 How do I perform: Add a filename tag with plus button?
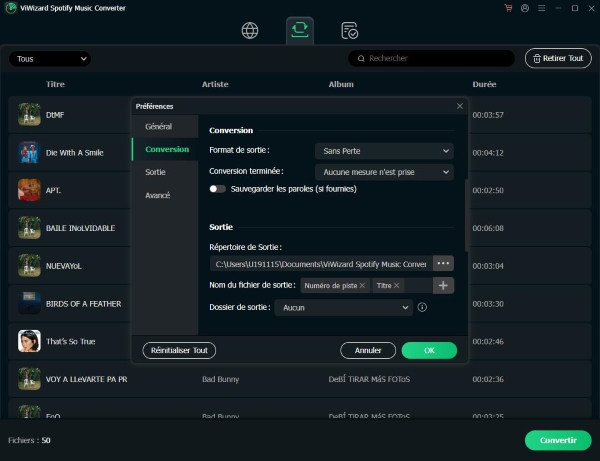(x=443, y=285)
